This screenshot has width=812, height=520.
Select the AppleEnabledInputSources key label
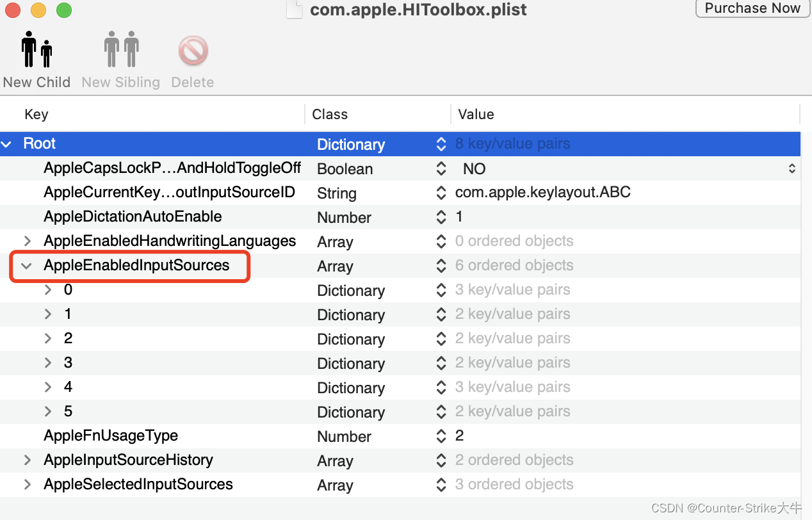point(136,266)
